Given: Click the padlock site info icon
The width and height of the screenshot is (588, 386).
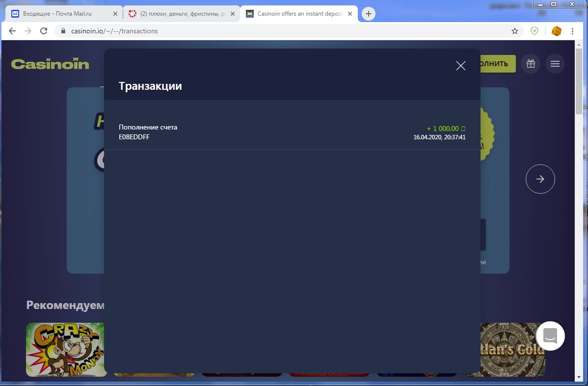Looking at the screenshot, I should pyautogui.click(x=63, y=31).
